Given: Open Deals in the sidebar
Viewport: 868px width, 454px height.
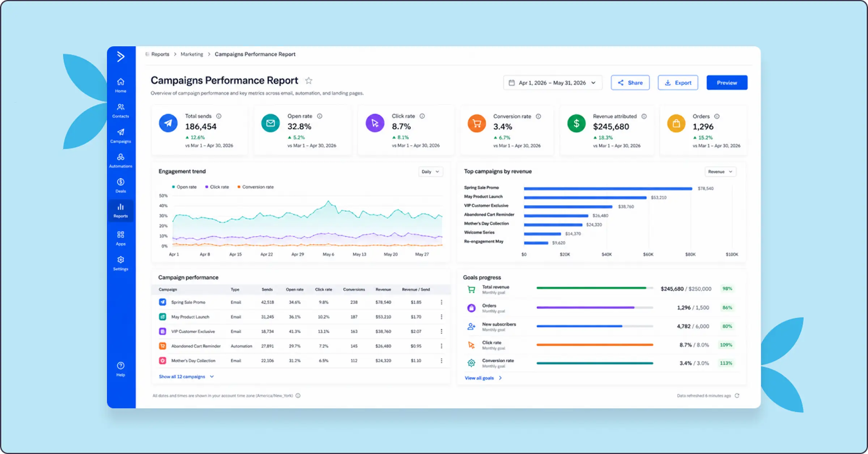Looking at the screenshot, I should click(121, 186).
